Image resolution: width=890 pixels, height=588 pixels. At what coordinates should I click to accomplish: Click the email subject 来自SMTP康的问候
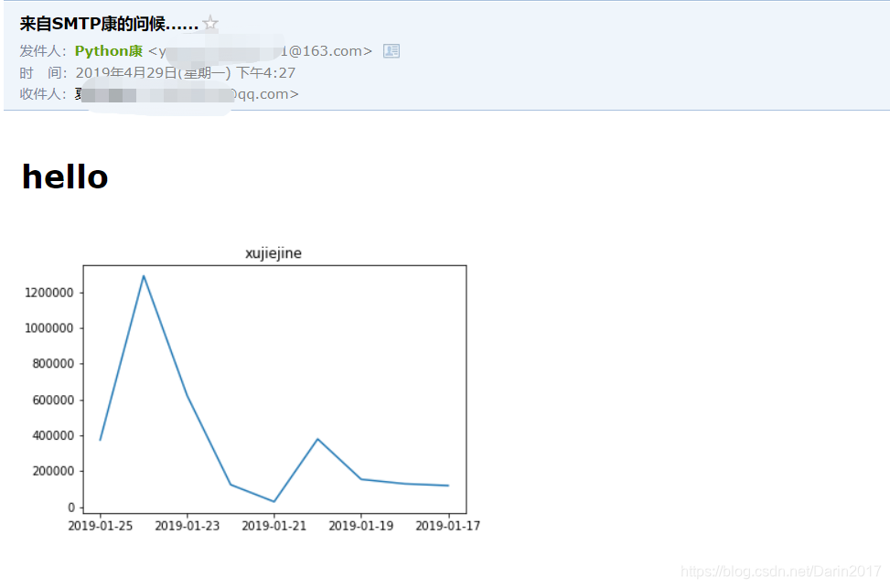point(109,24)
